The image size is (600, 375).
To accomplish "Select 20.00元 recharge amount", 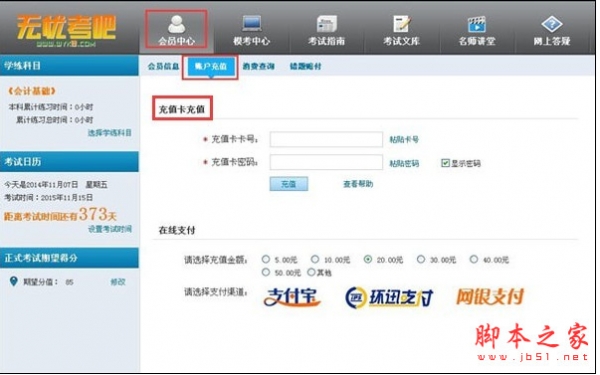I will pos(368,259).
